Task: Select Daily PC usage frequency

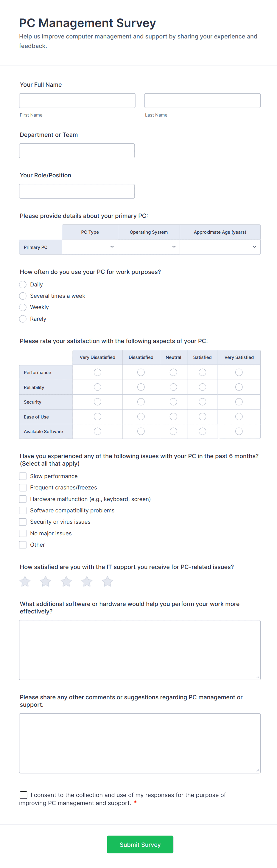Action: [x=23, y=284]
